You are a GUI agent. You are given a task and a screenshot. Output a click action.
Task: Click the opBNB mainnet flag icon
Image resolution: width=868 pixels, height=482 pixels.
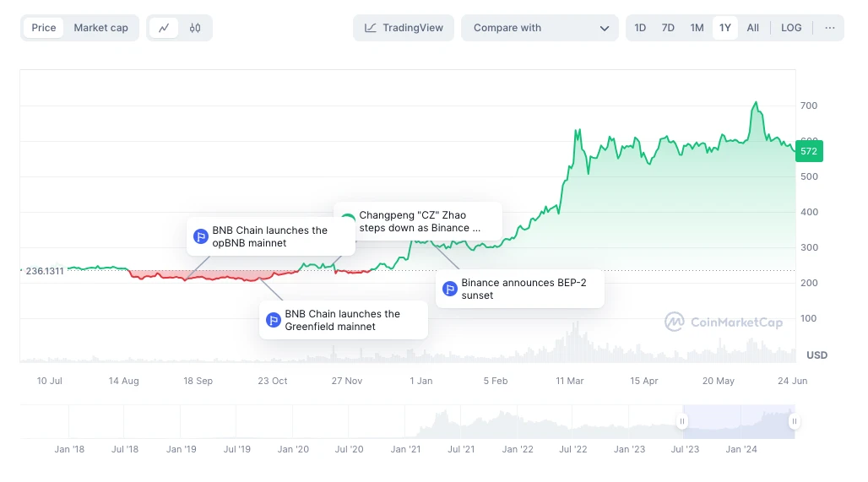coord(201,237)
